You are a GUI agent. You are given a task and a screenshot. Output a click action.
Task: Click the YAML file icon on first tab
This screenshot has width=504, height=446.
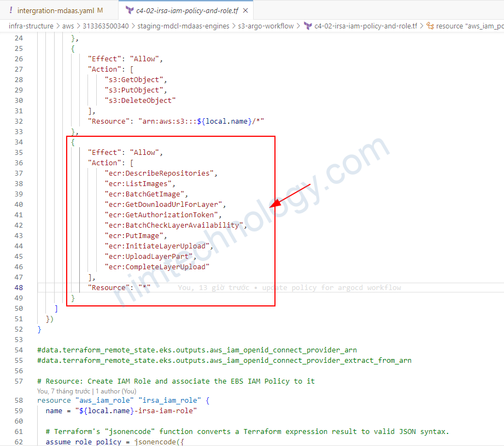point(11,10)
